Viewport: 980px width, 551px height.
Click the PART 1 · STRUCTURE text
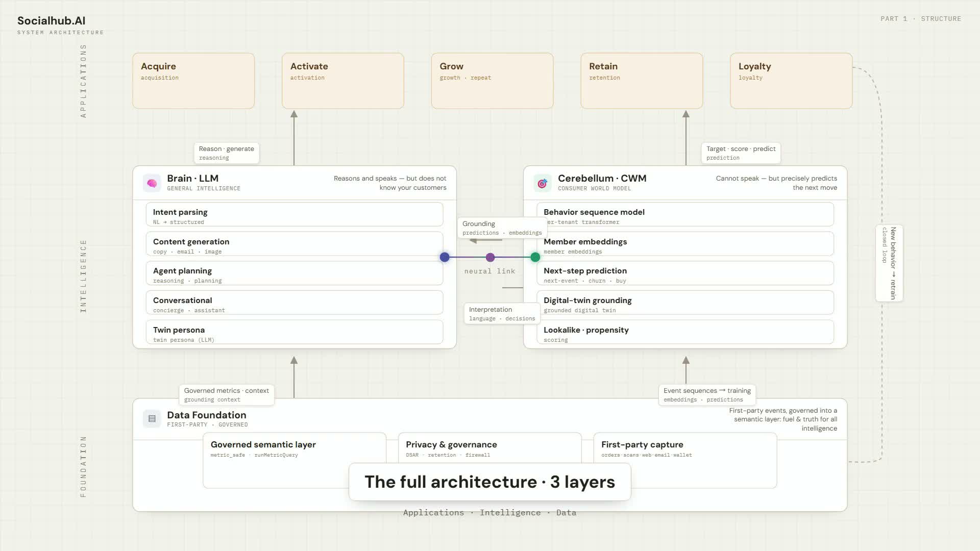[x=920, y=19]
